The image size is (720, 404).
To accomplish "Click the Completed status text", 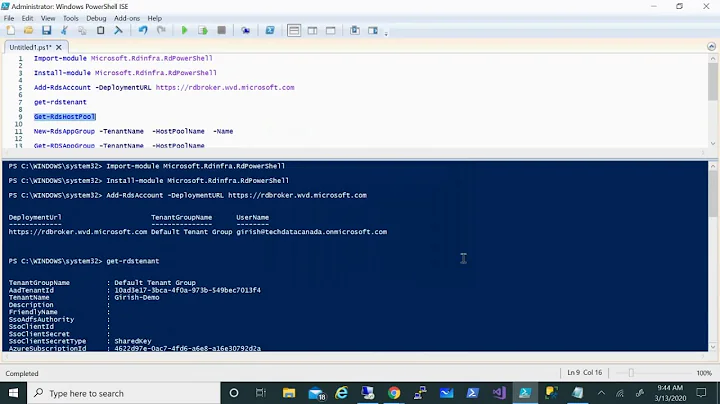I will [22, 373].
